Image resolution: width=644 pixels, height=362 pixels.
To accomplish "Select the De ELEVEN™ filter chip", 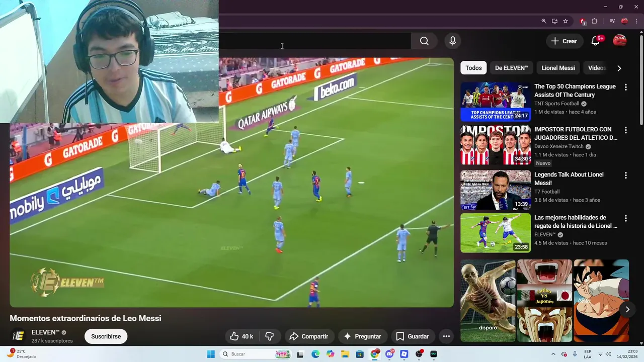I will pyautogui.click(x=512, y=68).
